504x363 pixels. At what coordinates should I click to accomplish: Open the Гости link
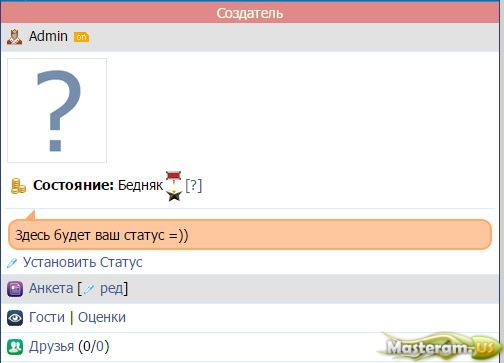click(47, 317)
